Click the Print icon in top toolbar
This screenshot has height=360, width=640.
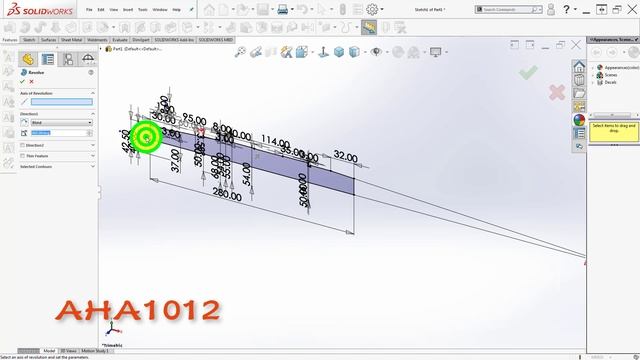[x=282, y=9]
